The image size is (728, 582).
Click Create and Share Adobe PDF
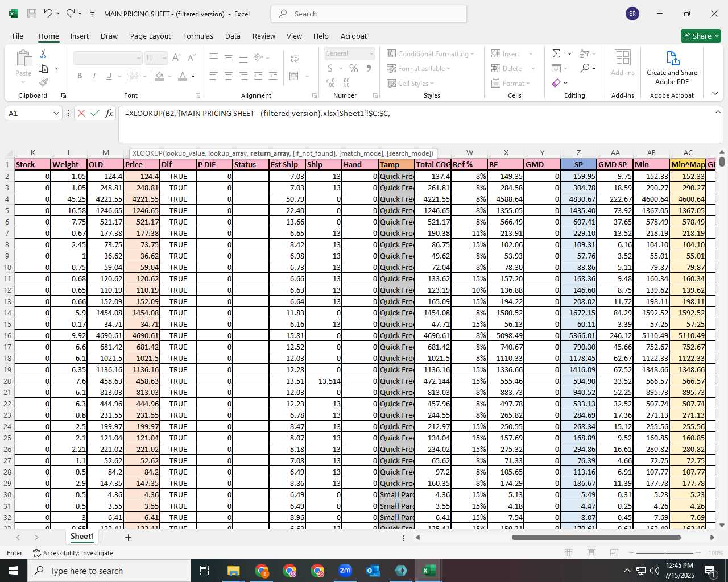click(x=672, y=68)
